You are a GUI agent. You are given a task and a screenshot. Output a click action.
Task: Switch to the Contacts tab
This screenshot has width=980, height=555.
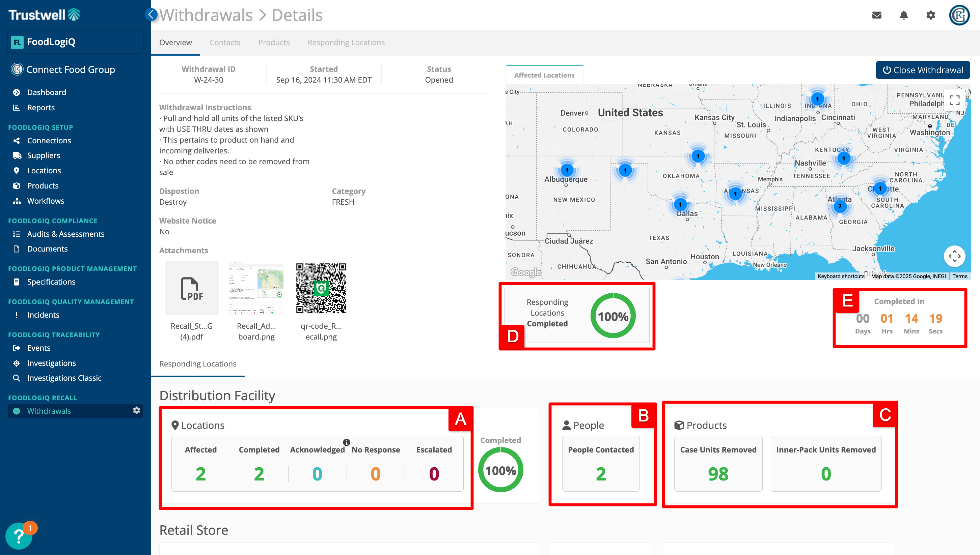click(x=225, y=42)
